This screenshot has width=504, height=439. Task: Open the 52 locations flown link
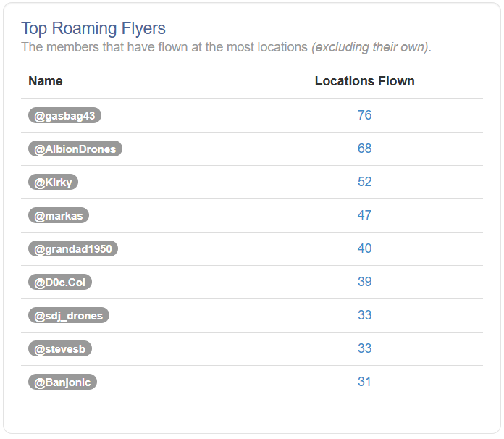pos(364,182)
